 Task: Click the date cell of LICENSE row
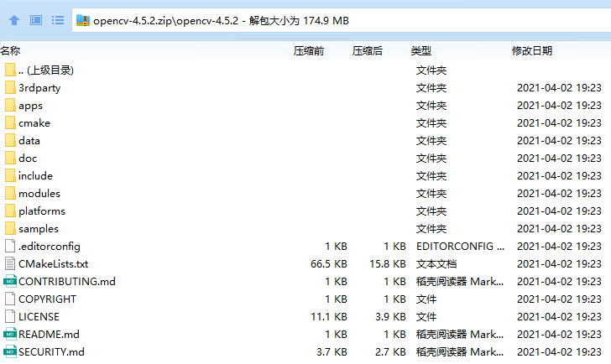[559, 316]
